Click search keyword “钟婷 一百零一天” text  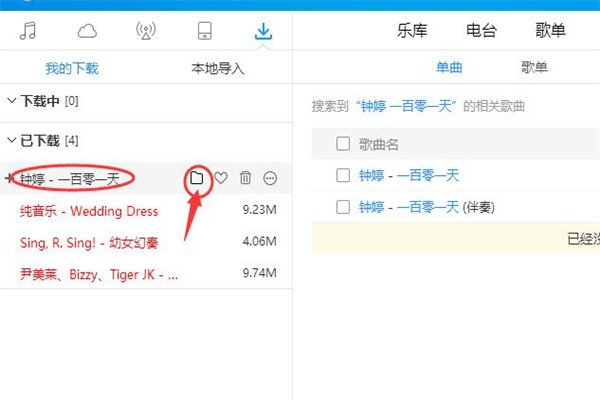click(x=406, y=106)
